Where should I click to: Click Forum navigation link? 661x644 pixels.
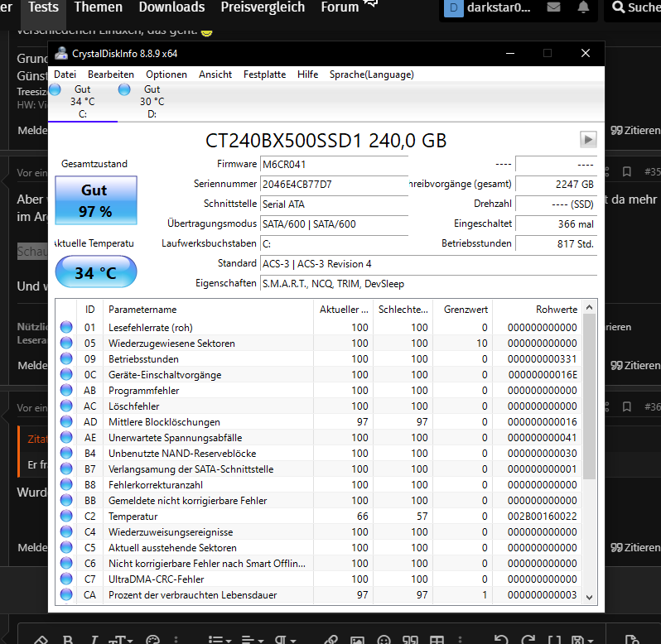click(340, 7)
